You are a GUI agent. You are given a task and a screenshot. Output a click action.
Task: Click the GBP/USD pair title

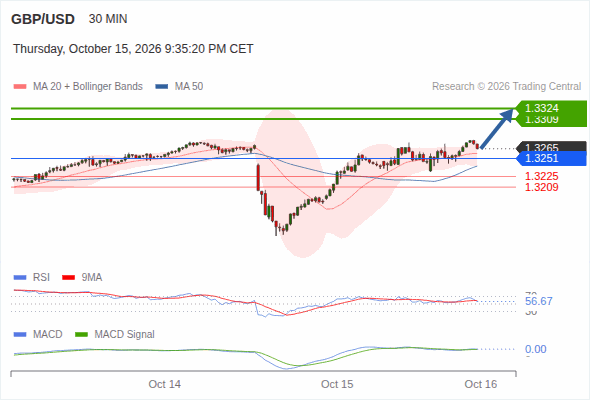(x=43, y=19)
